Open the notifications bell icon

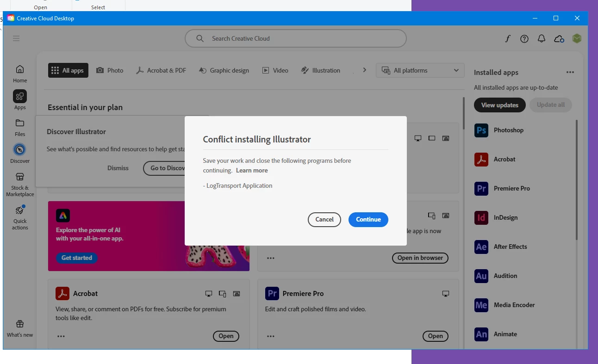pos(542,39)
